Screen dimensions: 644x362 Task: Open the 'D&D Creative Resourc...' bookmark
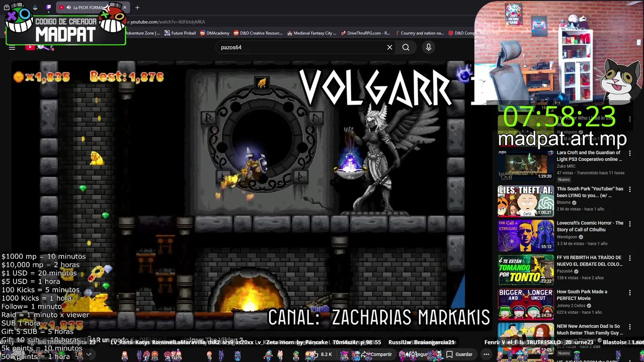258,33
